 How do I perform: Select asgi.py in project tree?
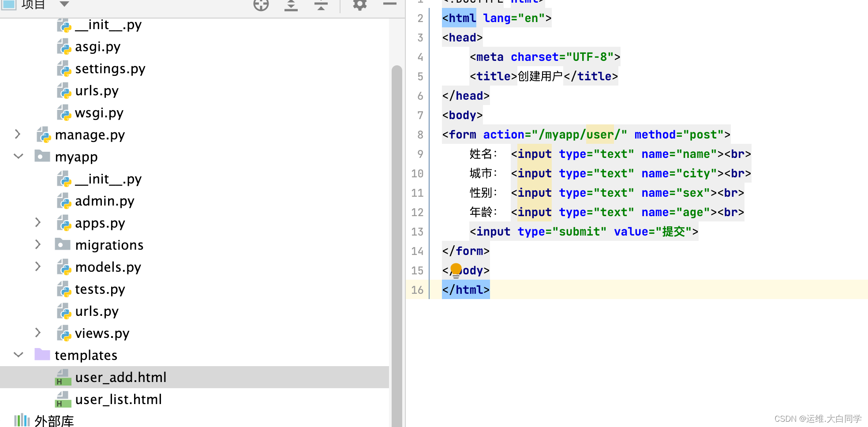point(97,47)
